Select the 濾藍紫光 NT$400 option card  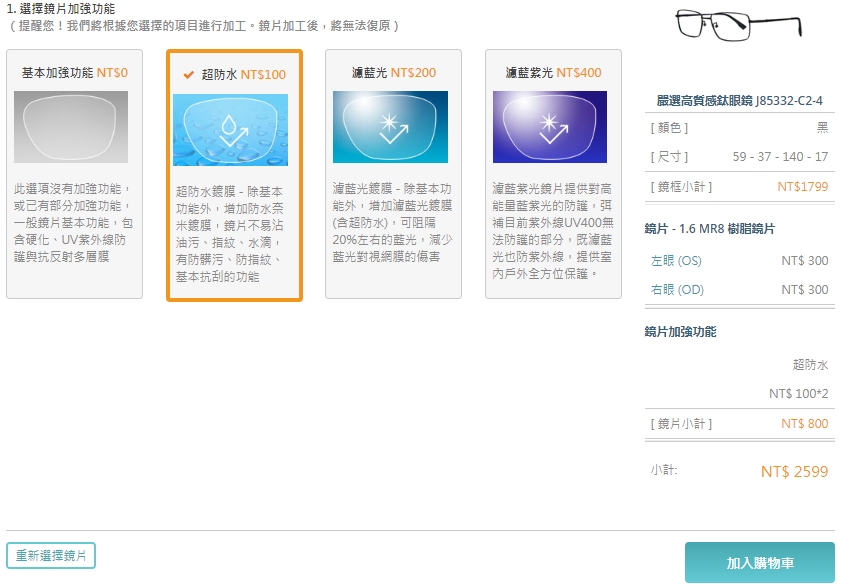tap(553, 174)
